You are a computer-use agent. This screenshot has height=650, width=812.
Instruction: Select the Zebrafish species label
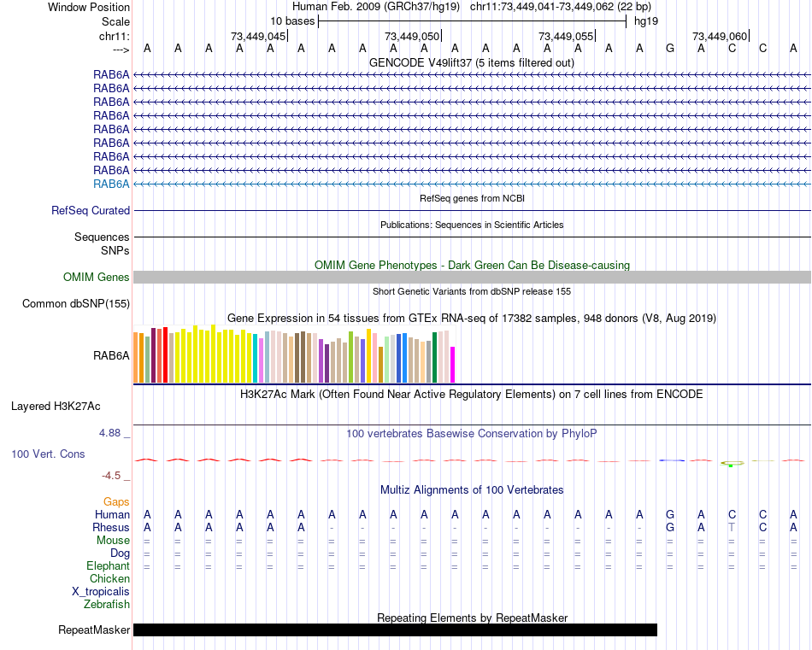pyautogui.click(x=107, y=604)
